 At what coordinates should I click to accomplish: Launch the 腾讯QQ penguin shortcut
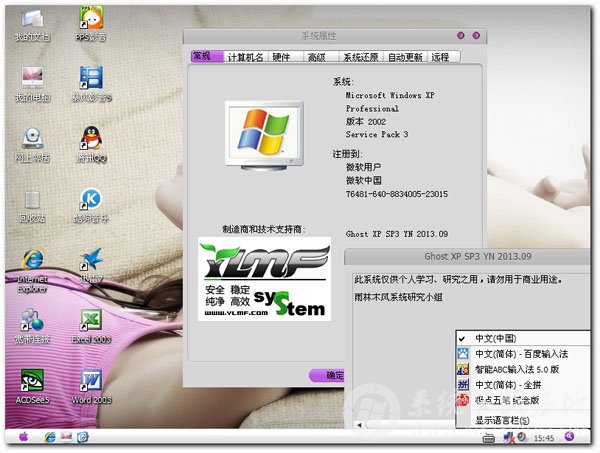tap(92, 145)
